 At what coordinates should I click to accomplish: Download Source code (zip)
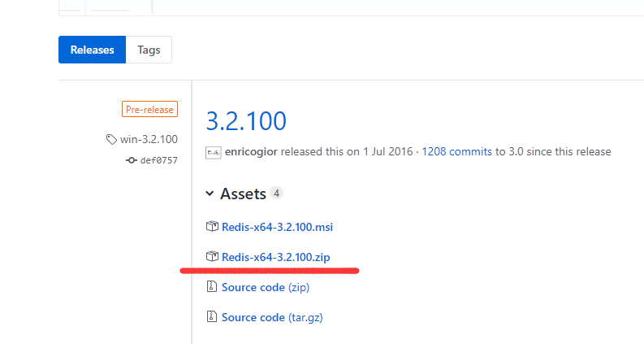(266, 287)
